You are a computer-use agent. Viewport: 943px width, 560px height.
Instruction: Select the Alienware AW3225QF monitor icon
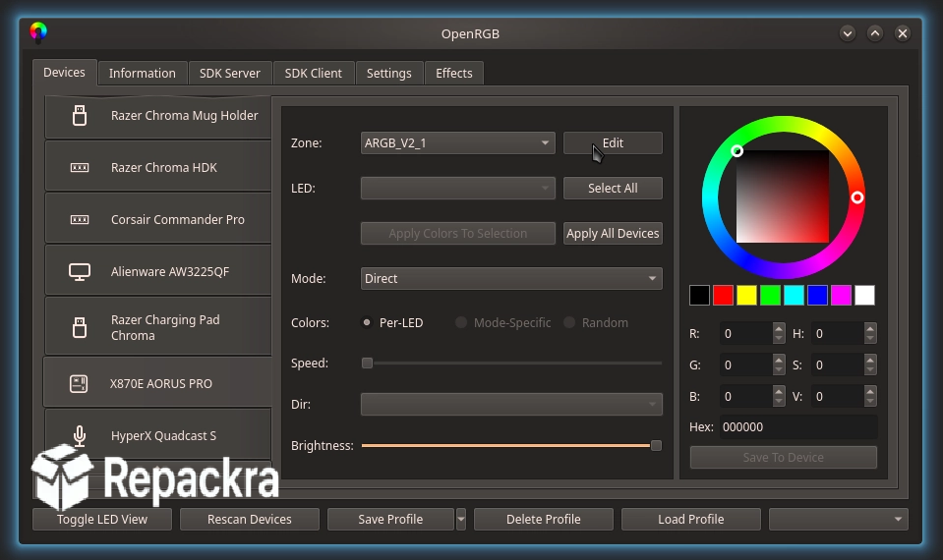[80, 272]
